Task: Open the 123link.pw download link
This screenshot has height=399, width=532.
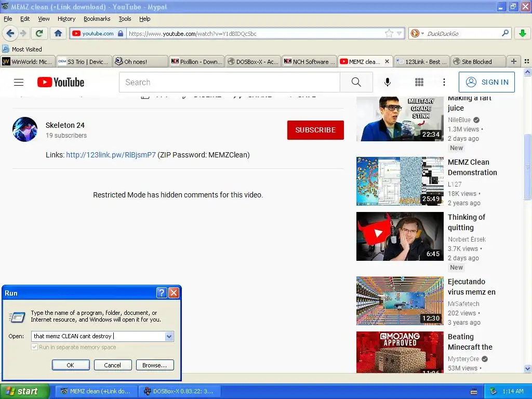Action: (111, 155)
